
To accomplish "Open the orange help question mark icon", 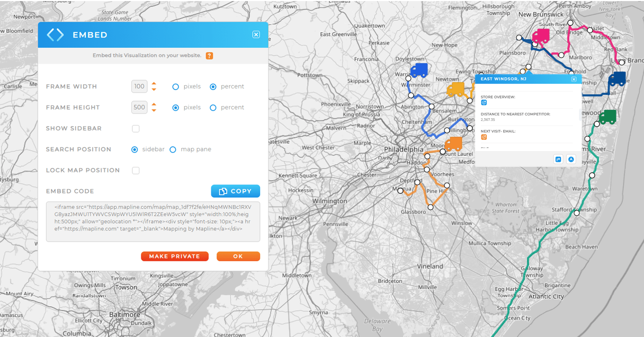I will point(209,55).
